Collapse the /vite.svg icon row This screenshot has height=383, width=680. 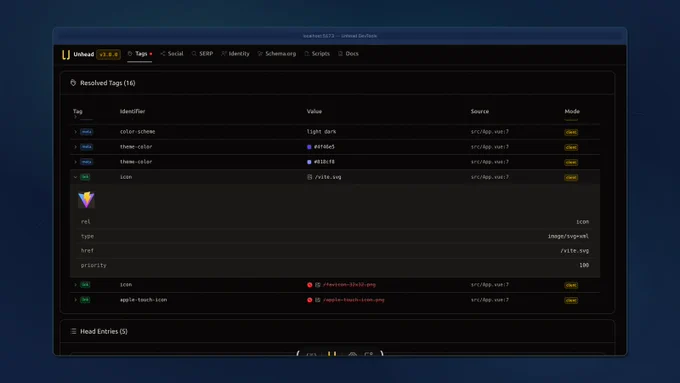(75, 177)
